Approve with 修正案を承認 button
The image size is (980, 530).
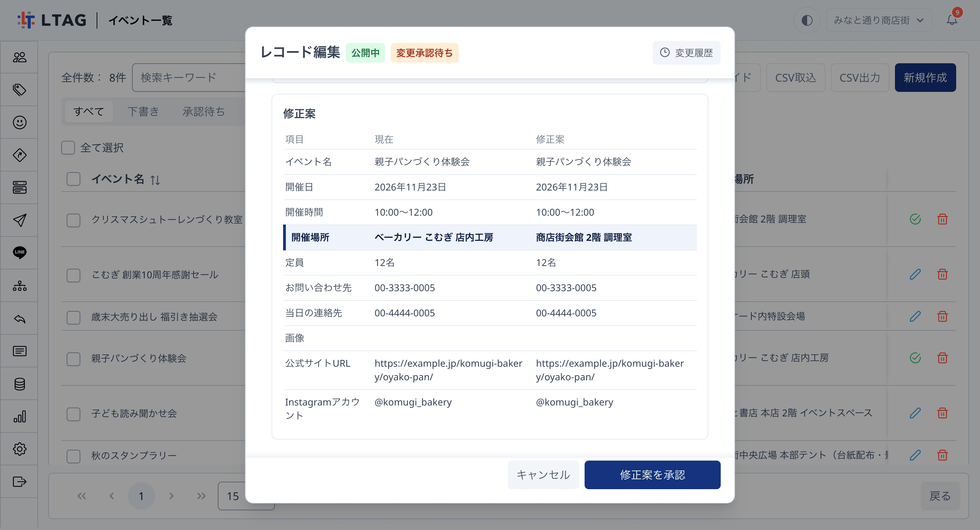652,475
